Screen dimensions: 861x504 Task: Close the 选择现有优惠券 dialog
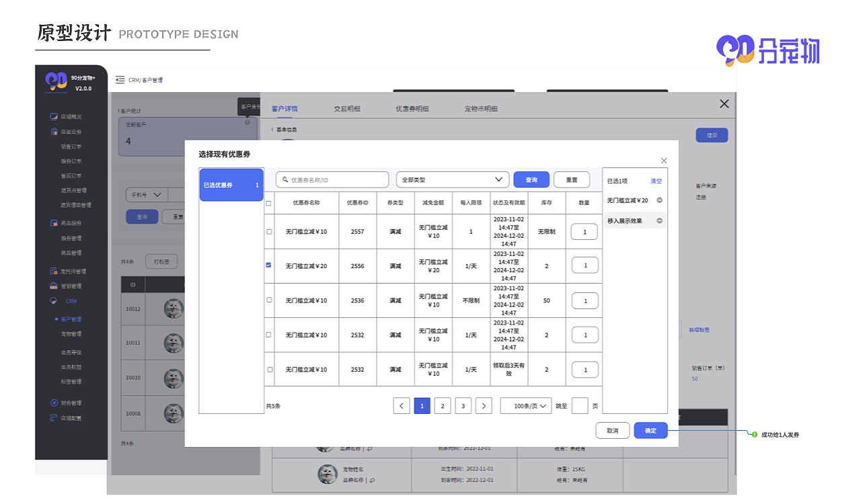[x=664, y=161]
